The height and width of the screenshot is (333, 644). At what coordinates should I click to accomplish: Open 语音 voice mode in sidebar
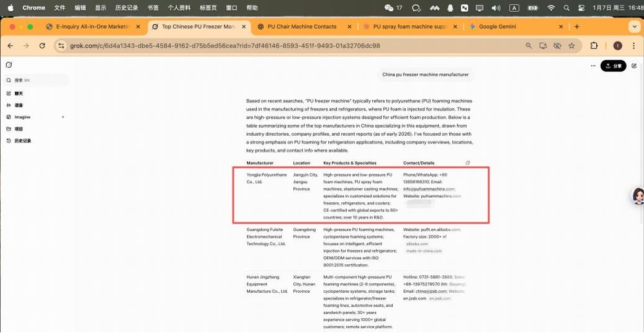18,105
